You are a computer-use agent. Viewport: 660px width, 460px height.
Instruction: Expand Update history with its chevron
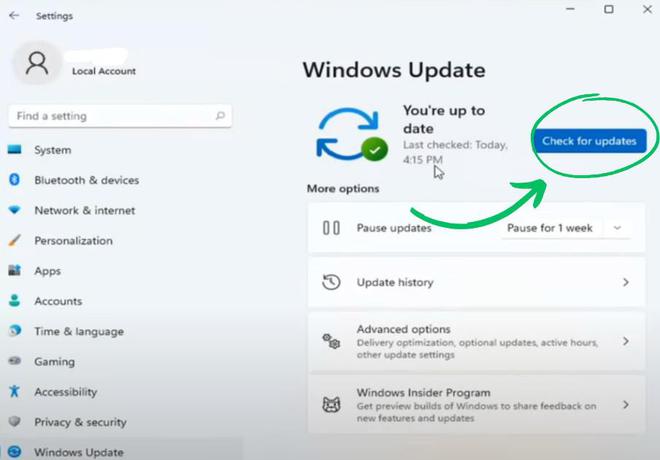[625, 282]
